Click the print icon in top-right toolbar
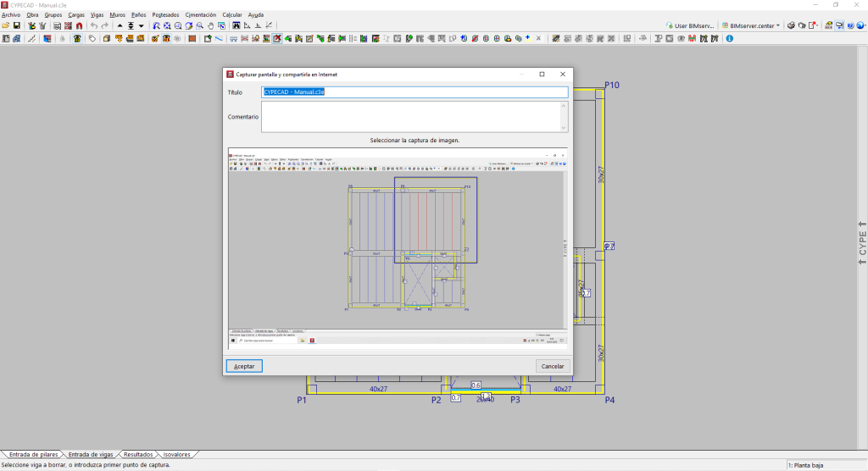The image size is (868, 471). pos(791,26)
